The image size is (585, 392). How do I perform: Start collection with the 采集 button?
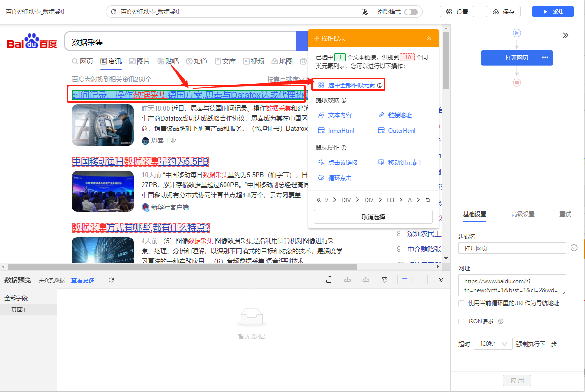[553, 12]
